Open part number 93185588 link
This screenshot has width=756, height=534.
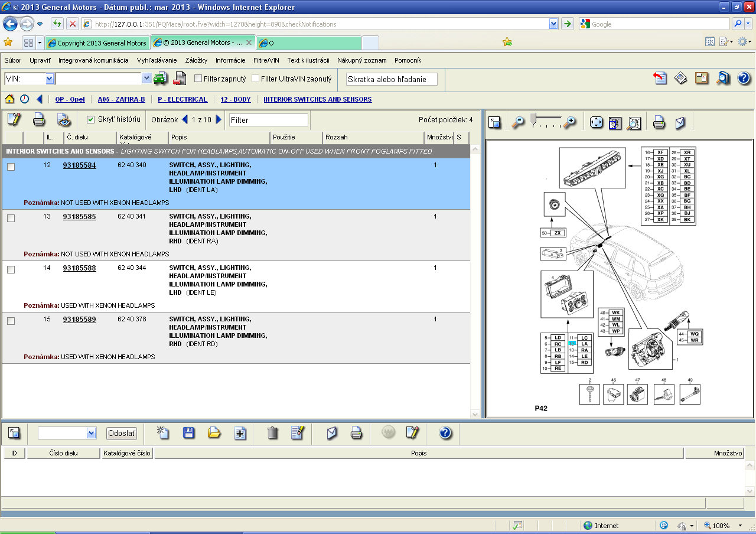pos(79,268)
